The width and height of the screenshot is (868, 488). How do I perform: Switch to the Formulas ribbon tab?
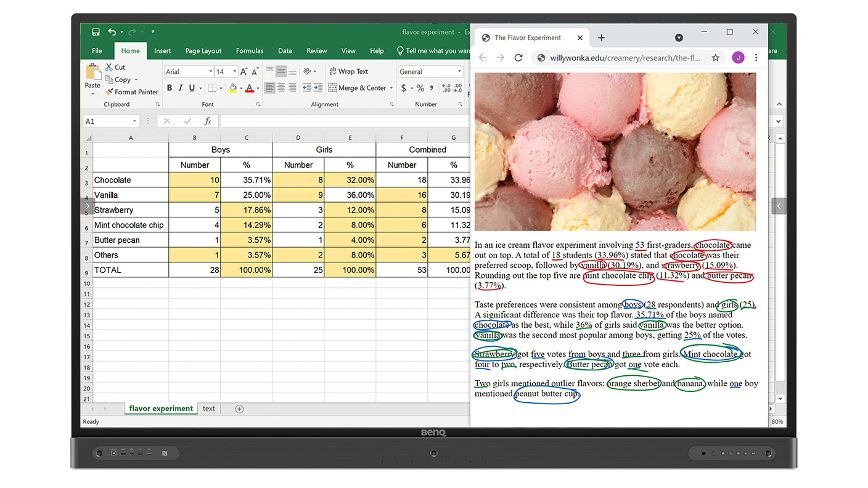[x=250, y=51]
